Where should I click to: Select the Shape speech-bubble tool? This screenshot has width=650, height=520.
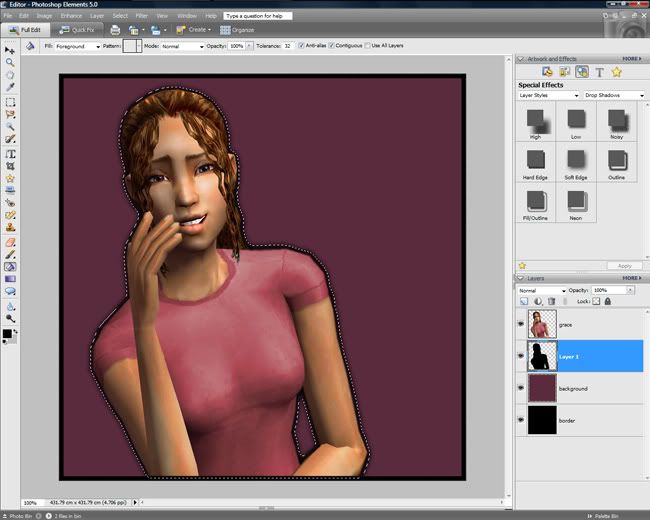(x=10, y=291)
